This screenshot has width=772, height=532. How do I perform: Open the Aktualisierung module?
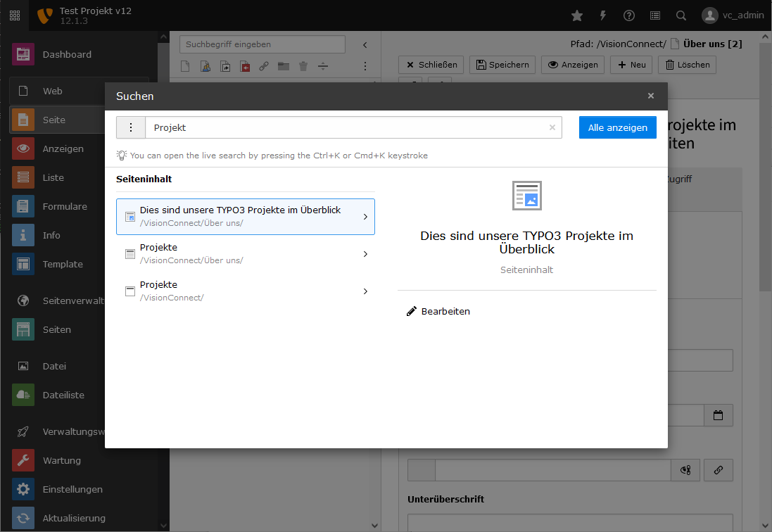56,518
